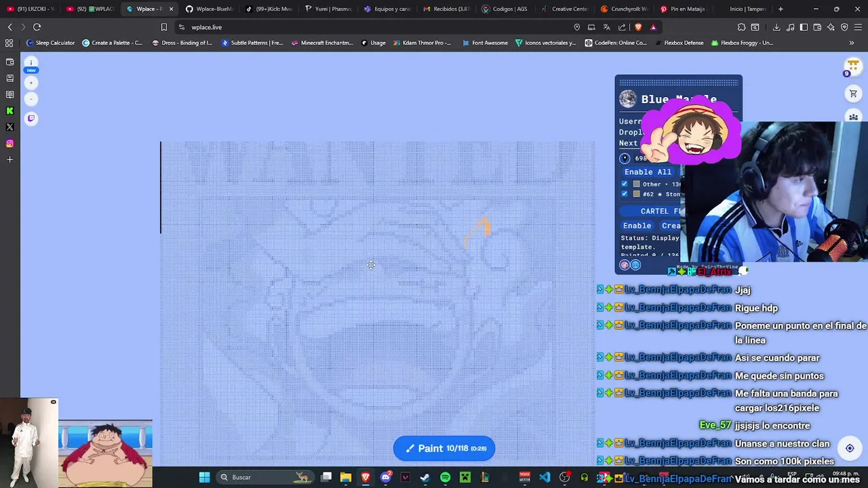
Task: Click the Blue Marble globe icon
Action: click(x=628, y=99)
